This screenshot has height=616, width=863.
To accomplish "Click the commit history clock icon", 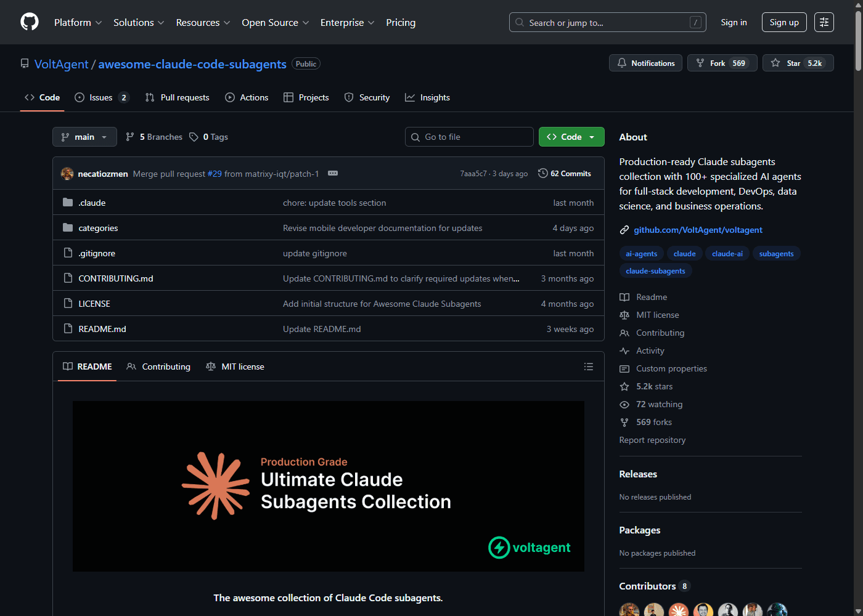I will (x=542, y=173).
